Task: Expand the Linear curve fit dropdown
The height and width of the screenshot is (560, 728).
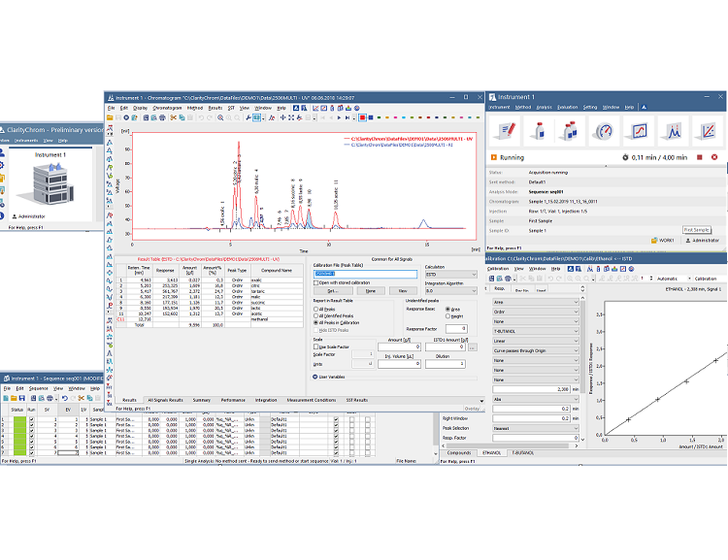Action: [x=577, y=341]
